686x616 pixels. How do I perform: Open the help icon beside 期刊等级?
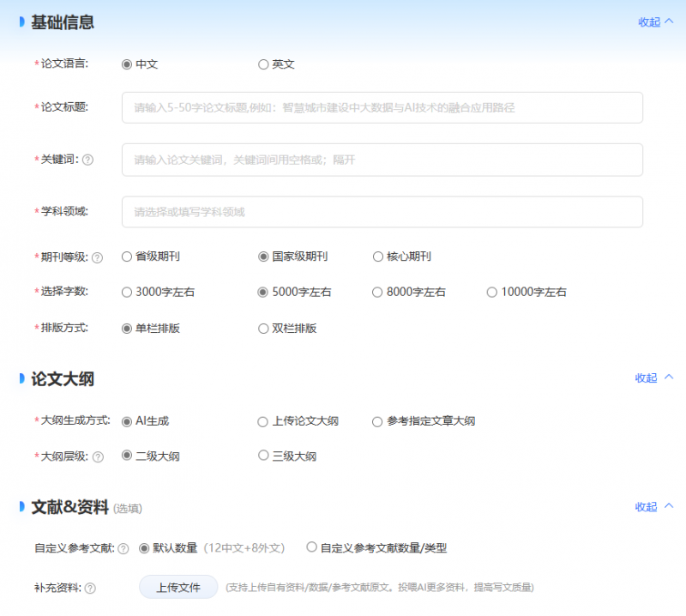[x=96, y=256]
